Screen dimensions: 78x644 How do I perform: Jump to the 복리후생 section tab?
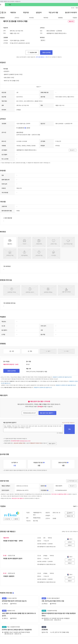pos(46,18)
